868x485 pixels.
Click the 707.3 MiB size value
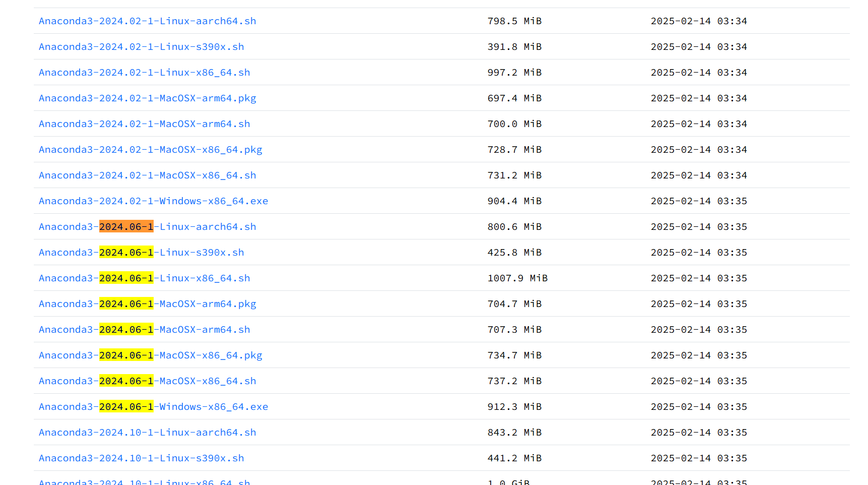click(515, 330)
